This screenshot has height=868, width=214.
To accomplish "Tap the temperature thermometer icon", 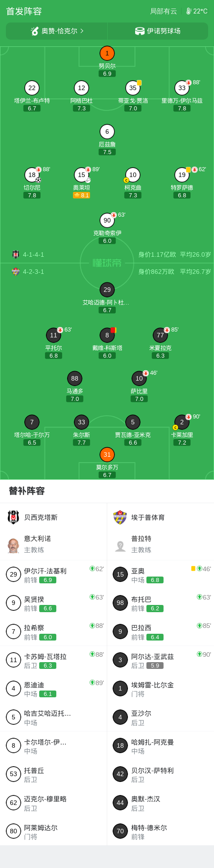I will point(189,11).
